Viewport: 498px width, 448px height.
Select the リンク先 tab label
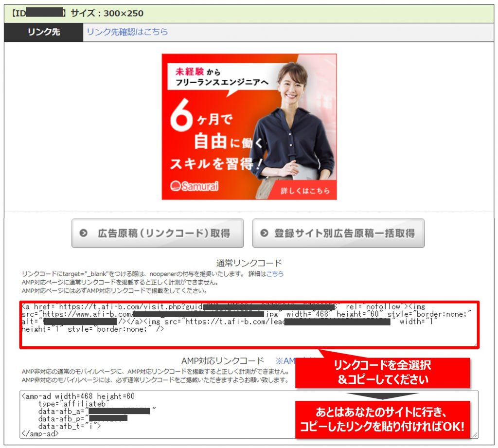pyautogui.click(x=44, y=32)
